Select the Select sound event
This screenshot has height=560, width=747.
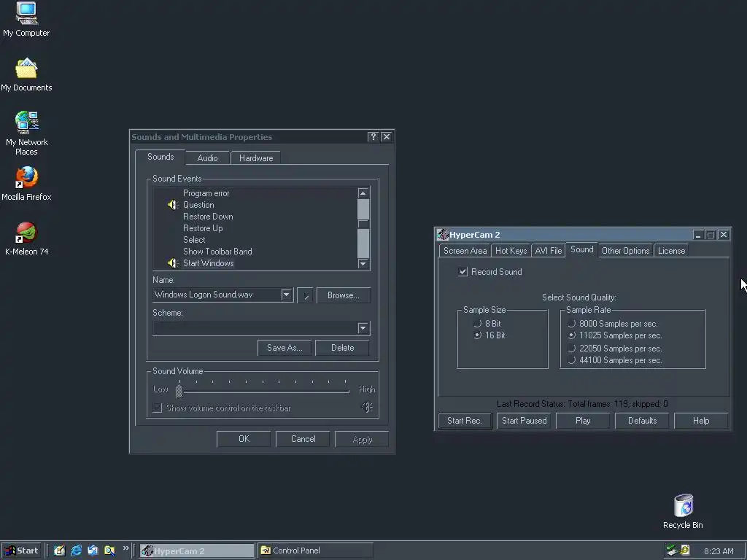coord(194,240)
